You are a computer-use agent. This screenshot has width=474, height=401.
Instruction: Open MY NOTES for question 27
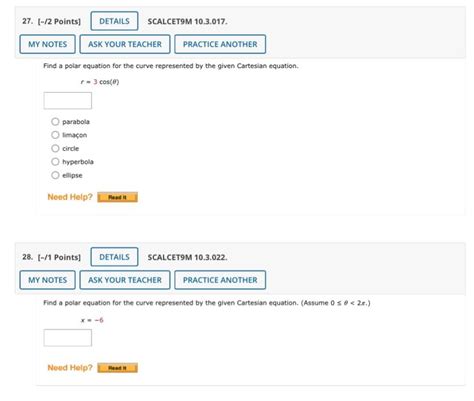tap(47, 44)
